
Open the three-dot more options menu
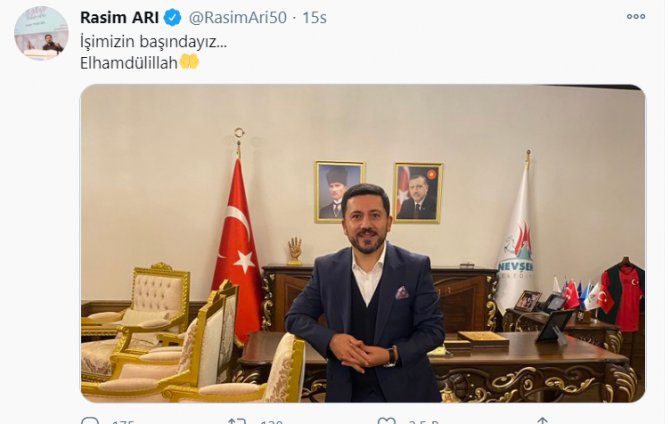coord(636,17)
